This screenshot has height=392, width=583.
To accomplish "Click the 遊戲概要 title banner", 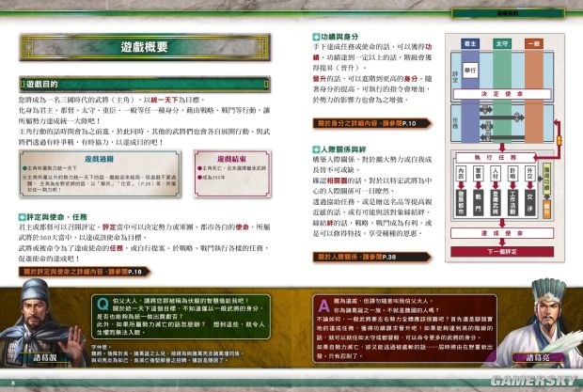I will tap(145, 47).
